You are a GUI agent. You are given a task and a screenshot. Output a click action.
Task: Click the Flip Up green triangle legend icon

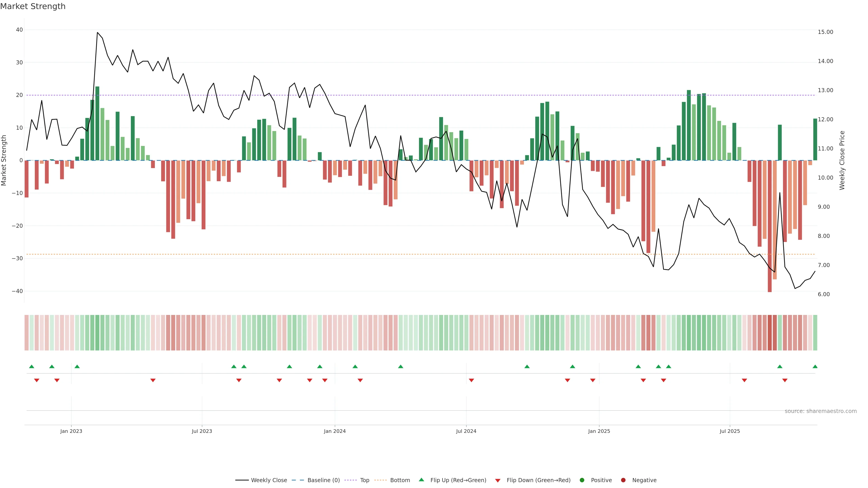pos(421,480)
